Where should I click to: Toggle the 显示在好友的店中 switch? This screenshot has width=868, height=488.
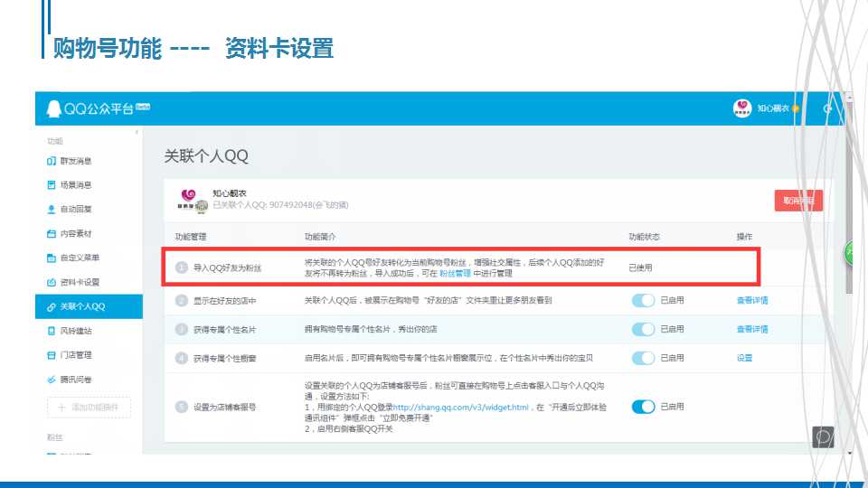coord(643,300)
